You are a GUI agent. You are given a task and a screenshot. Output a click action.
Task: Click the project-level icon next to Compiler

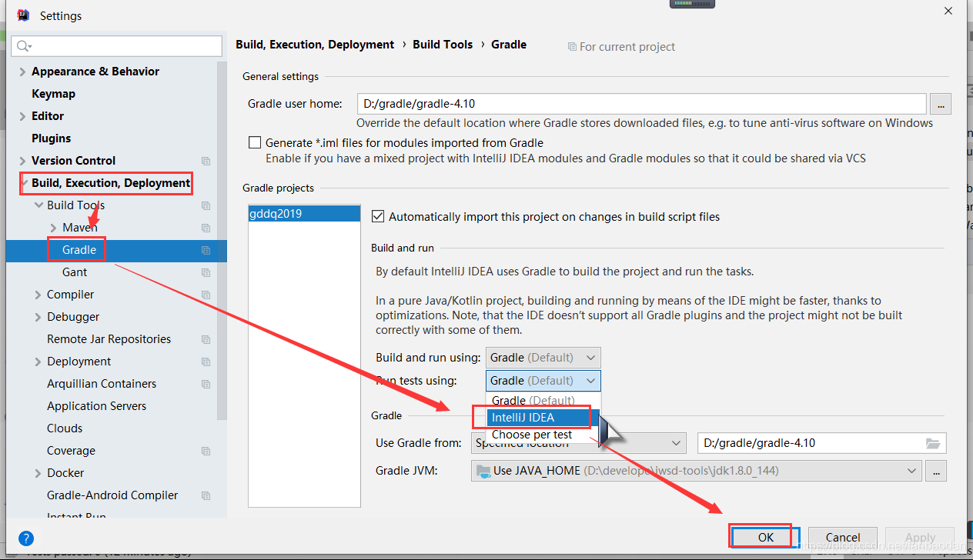[206, 295]
